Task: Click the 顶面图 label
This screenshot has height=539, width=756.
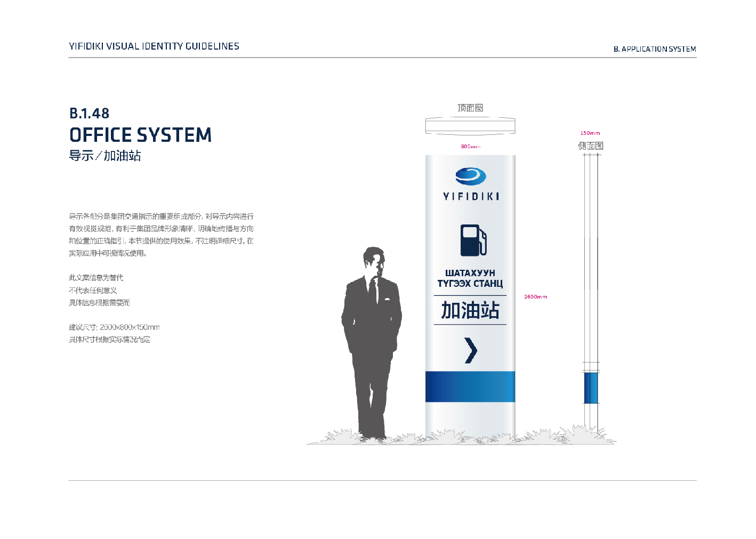Action: [x=470, y=108]
